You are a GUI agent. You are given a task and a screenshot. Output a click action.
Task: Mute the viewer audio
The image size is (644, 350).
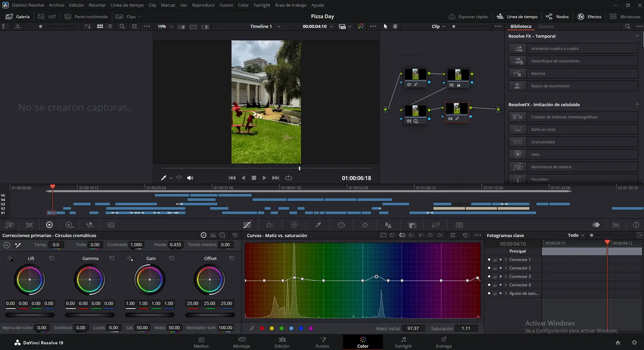pos(190,178)
